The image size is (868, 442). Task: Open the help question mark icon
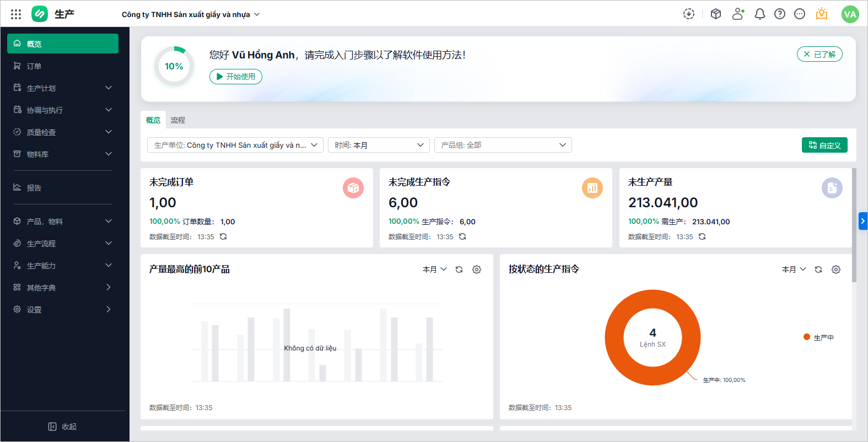tap(780, 14)
